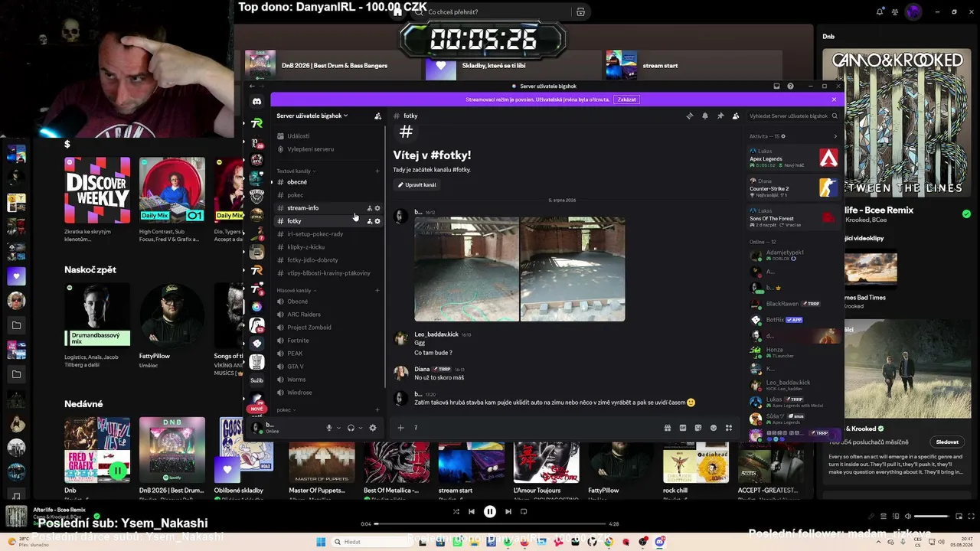Collapse 'Textové kanály' category
The height and width of the screenshot is (551, 980).
pyautogui.click(x=296, y=171)
